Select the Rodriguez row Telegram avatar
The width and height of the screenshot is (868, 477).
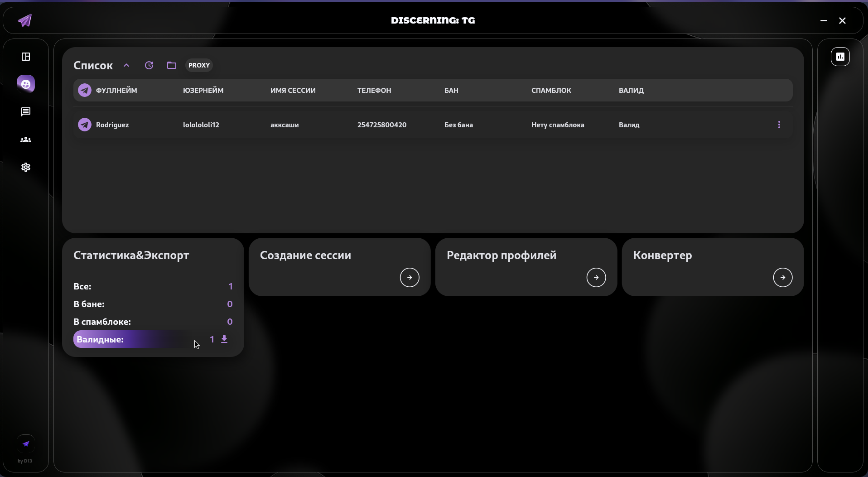[x=85, y=125]
